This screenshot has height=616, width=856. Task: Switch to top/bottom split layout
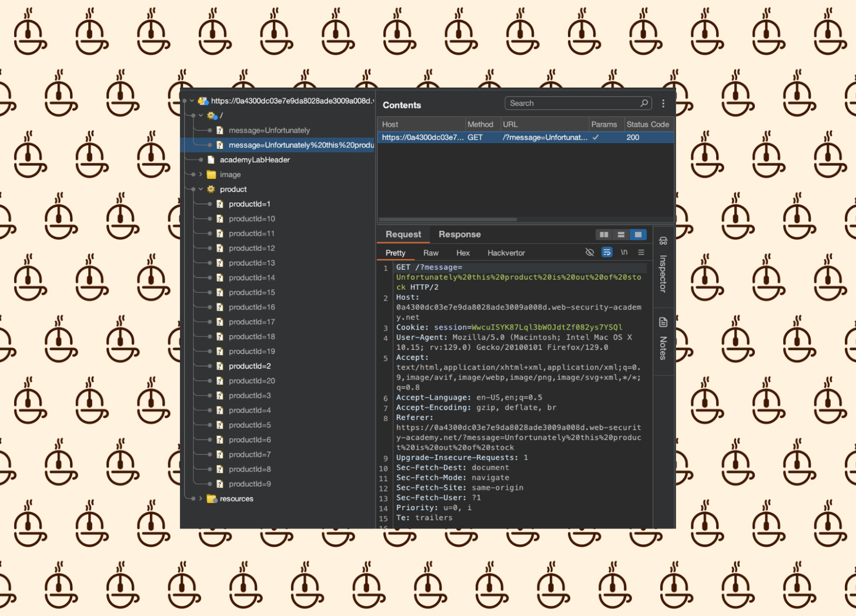(x=621, y=235)
